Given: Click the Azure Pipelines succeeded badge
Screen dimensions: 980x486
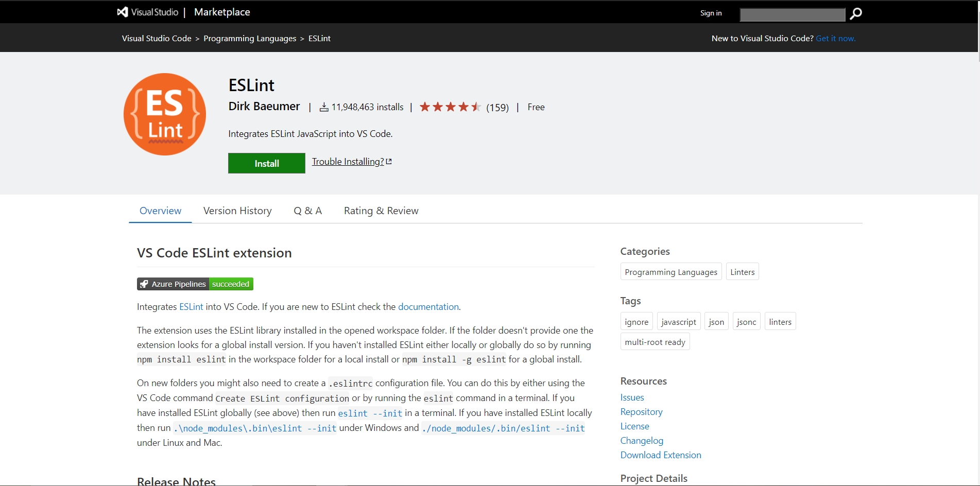Looking at the screenshot, I should pyautogui.click(x=195, y=284).
